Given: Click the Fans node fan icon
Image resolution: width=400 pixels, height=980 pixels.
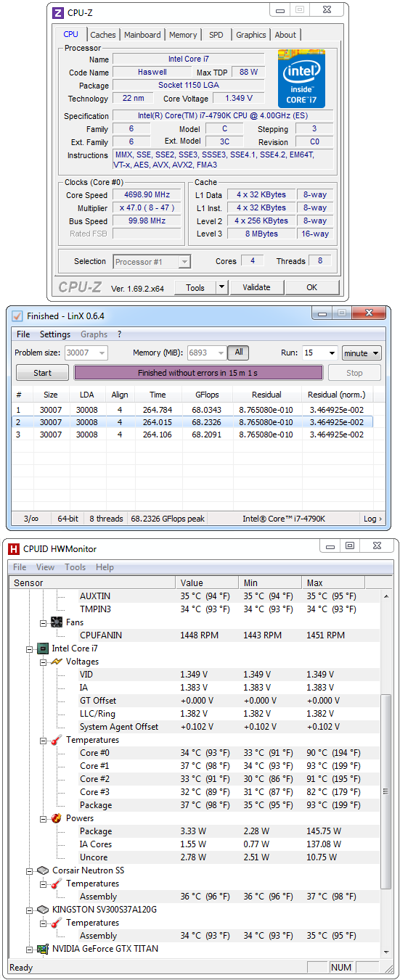Looking at the screenshot, I should pyautogui.click(x=57, y=622).
